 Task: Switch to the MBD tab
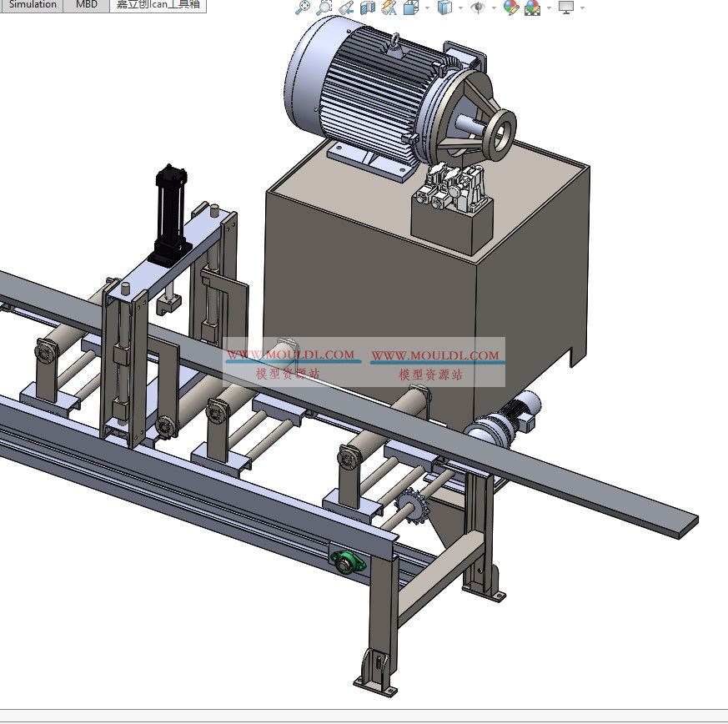tap(87, 5)
